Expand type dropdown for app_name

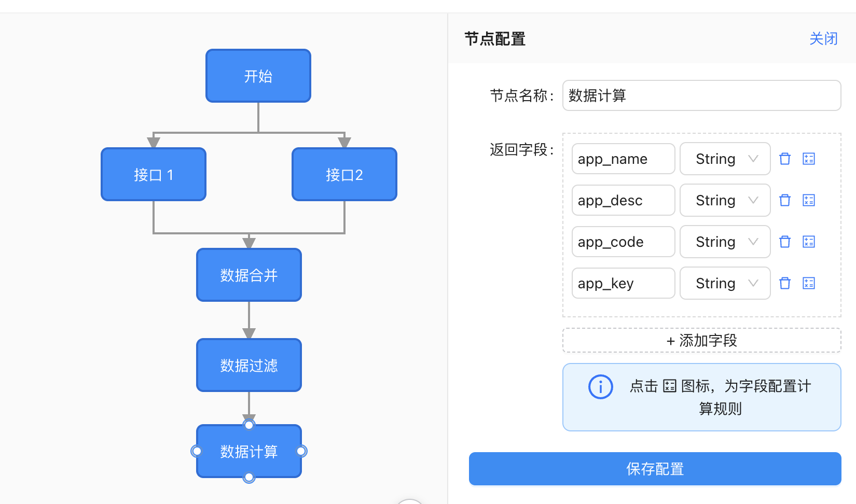725,159
